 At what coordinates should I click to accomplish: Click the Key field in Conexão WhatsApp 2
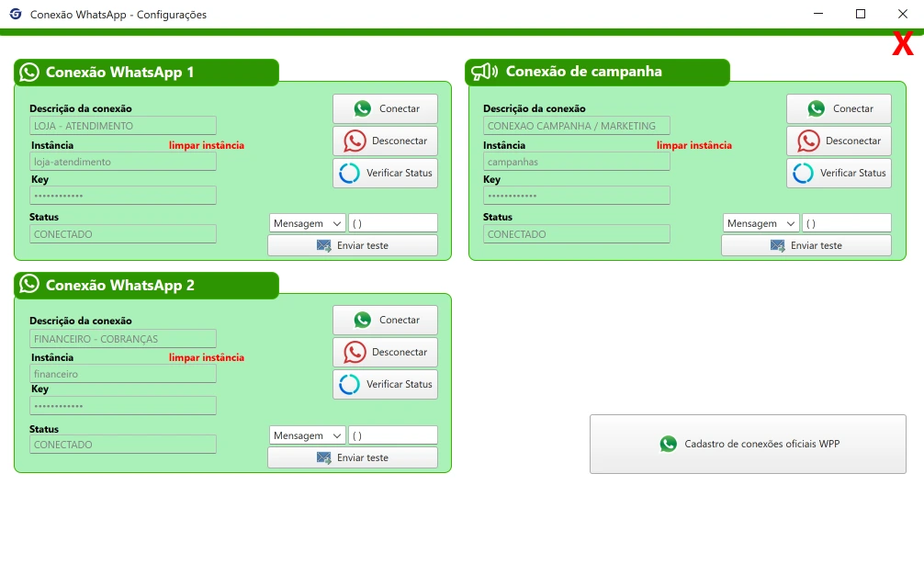tap(122, 405)
